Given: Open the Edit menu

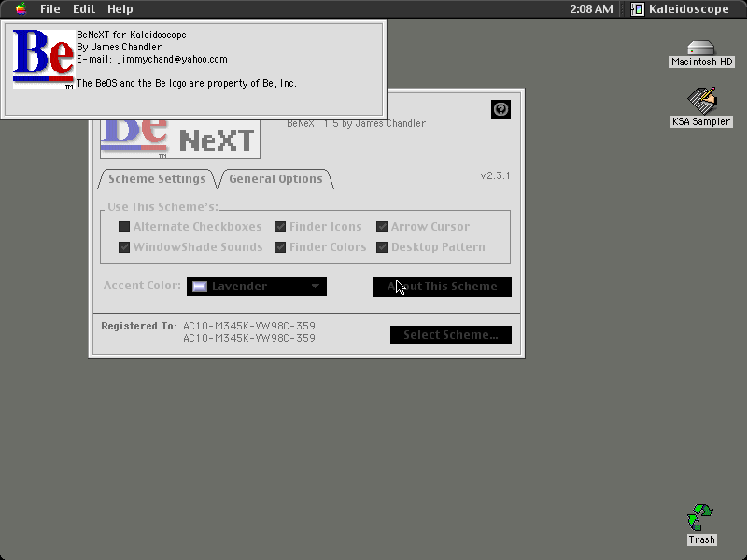Looking at the screenshot, I should [84, 8].
